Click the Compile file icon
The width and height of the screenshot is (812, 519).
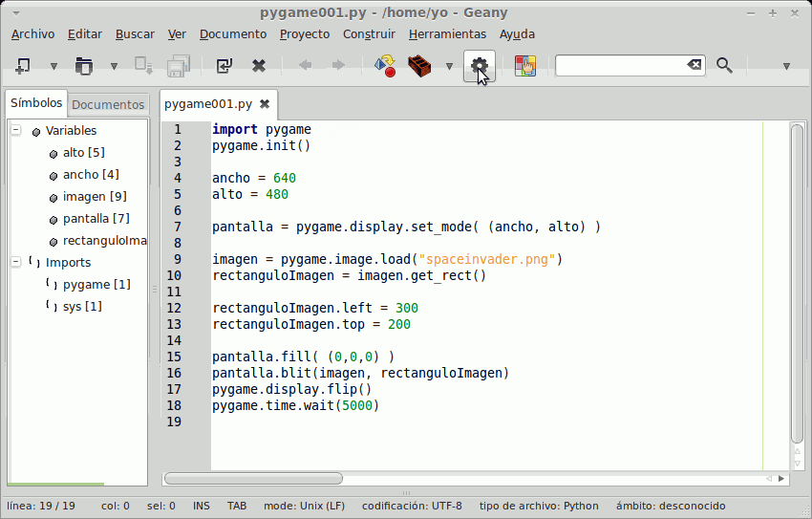(385, 66)
